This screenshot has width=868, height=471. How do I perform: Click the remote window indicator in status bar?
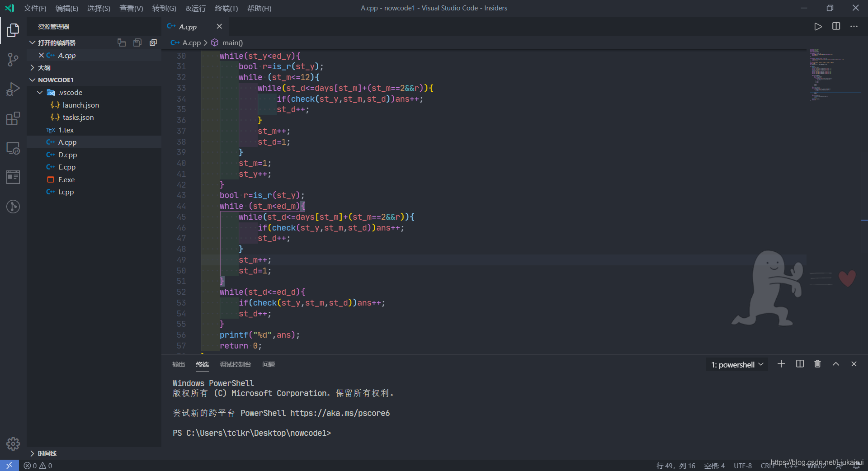pyautogui.click(x=9, y=466)
